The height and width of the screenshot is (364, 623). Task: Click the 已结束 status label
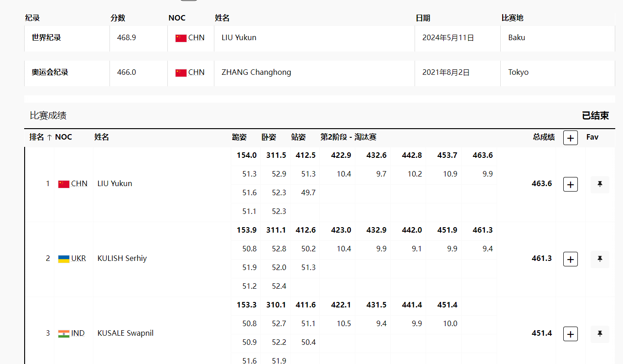[x=596, y=115]
